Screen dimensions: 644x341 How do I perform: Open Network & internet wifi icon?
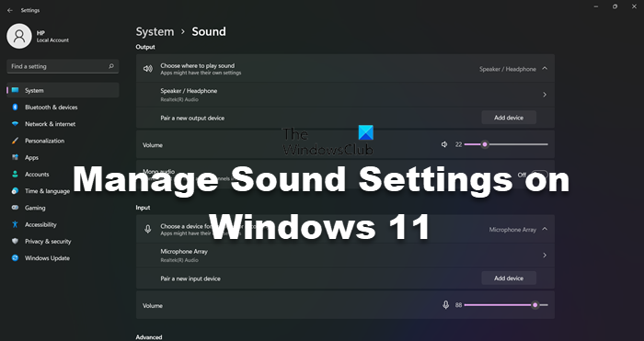point(16,124)
